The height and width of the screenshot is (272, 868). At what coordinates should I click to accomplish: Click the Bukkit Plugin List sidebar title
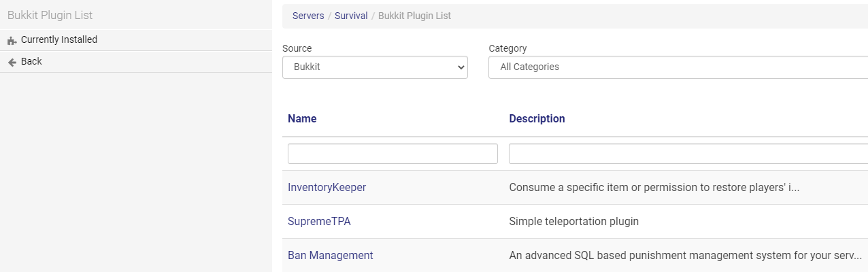pos(50,15)
